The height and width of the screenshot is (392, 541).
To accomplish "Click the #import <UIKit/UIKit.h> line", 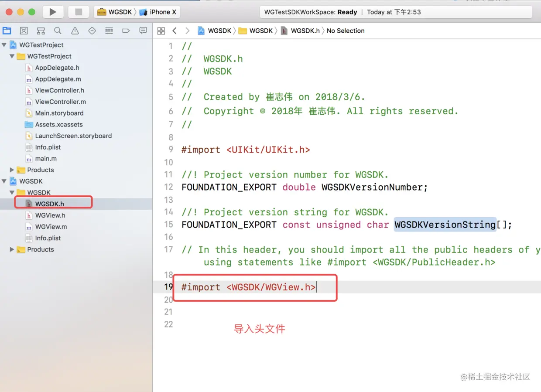I will tap(246, 150).
